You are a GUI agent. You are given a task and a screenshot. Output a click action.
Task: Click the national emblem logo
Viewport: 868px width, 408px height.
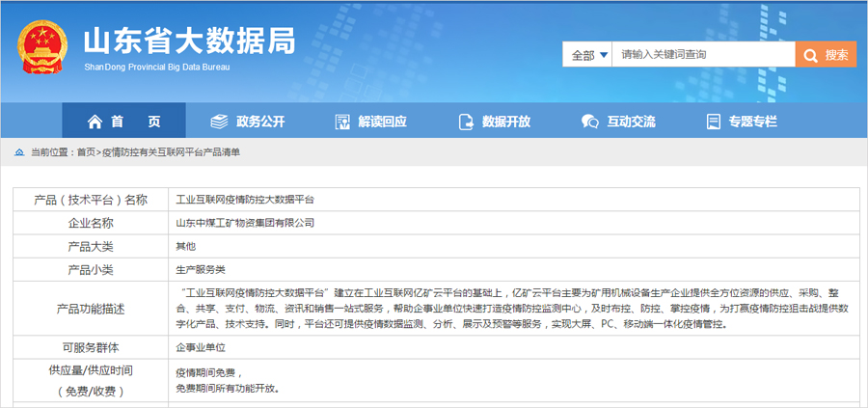(x=42, y=49)
